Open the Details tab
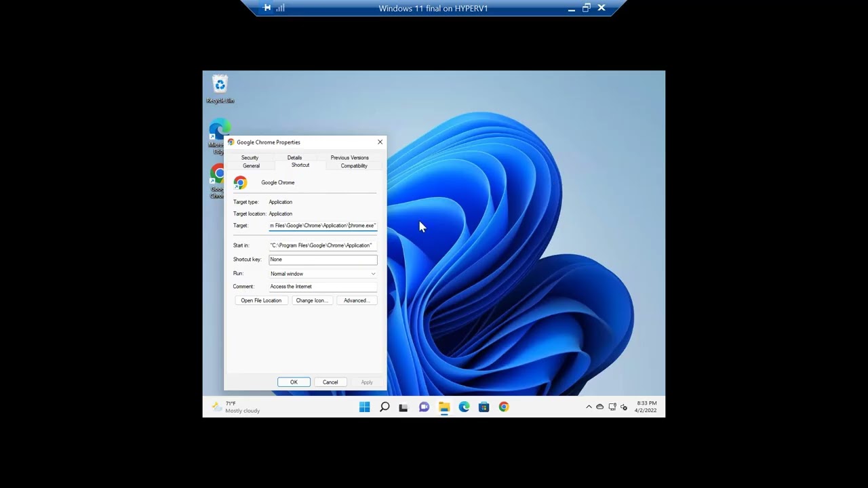The height and width of the screenshot is (488, 868). 294,157
